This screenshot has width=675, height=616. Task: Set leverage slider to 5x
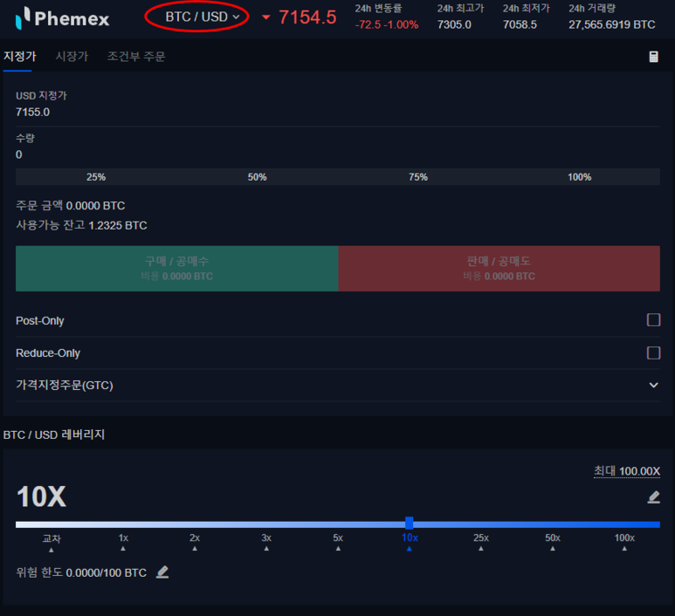tap(338, 542)
